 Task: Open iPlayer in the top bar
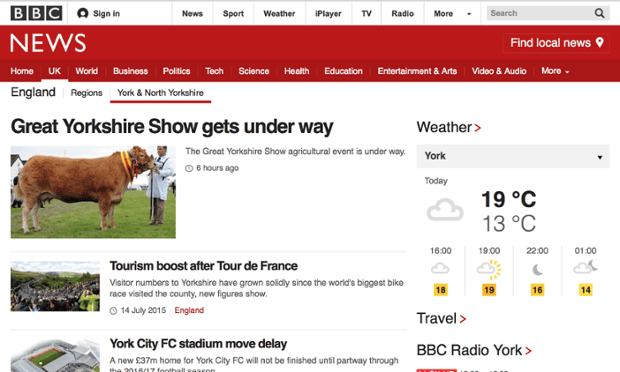point(328,13)
